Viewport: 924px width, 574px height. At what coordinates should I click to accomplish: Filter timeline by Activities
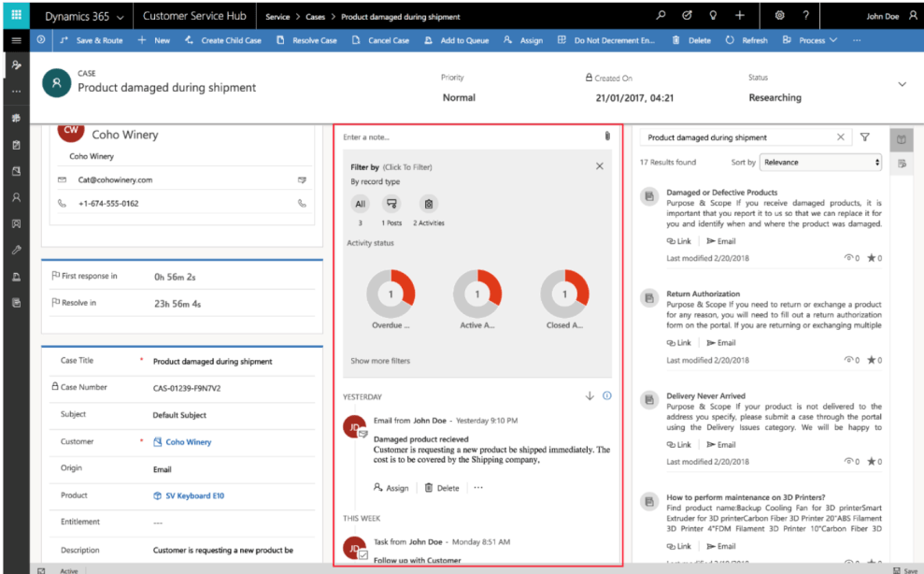(429, 204)
